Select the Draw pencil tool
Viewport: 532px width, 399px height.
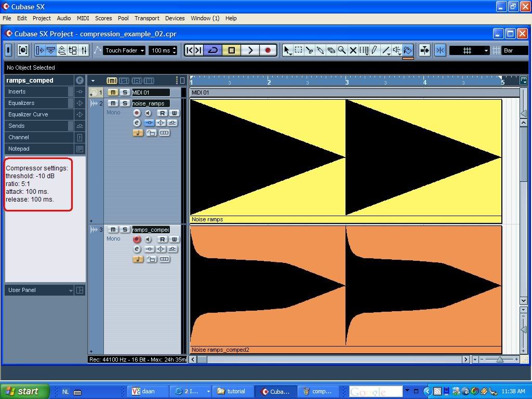pyautogui.click(x=375, y=50)
